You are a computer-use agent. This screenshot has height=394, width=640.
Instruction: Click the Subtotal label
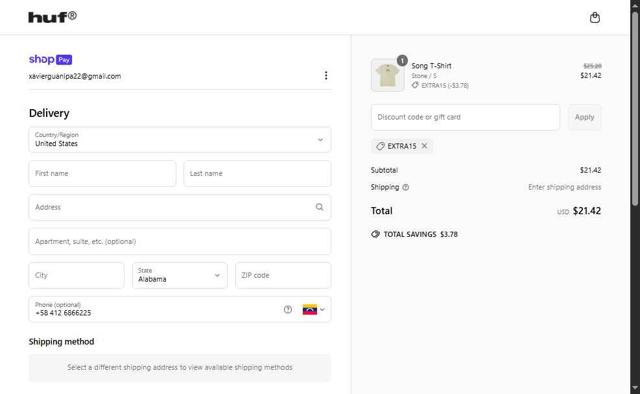[384, 170]
